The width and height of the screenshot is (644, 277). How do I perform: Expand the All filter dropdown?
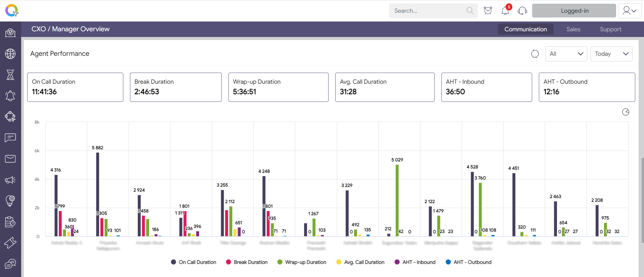[x=566, y=54]
